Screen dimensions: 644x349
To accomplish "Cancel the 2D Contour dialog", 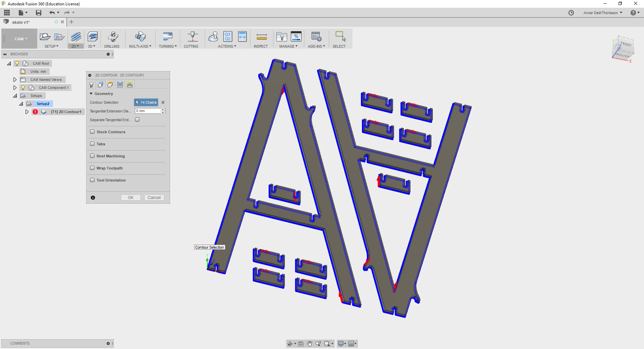I will 154,198.
